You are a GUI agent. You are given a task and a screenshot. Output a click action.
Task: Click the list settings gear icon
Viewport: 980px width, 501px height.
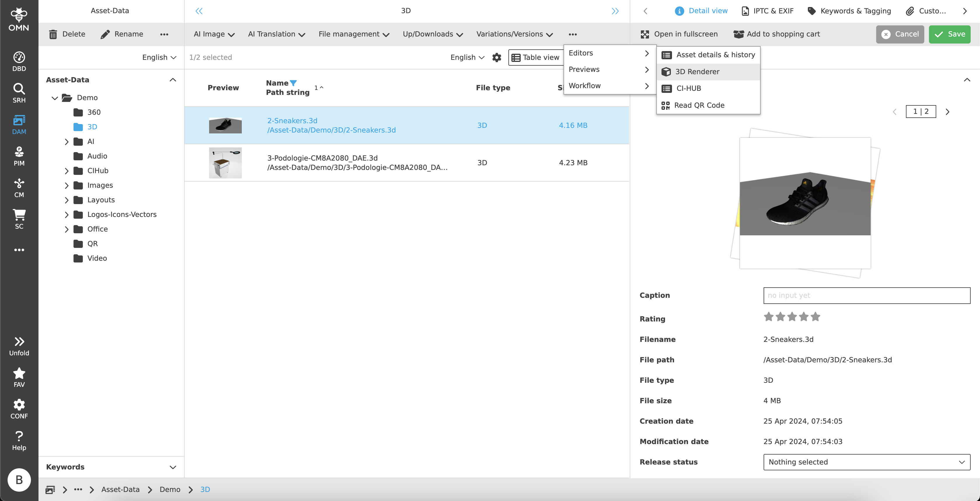pos(496,58)
